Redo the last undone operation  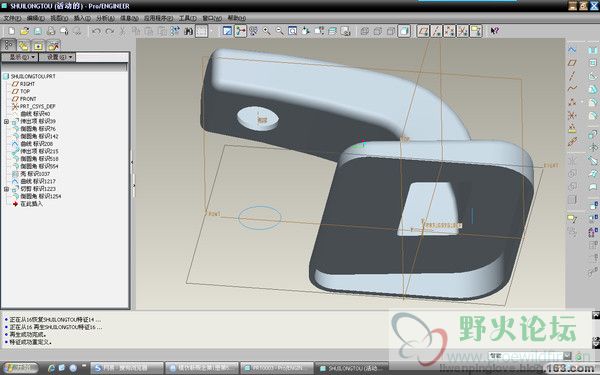[109, 31]
